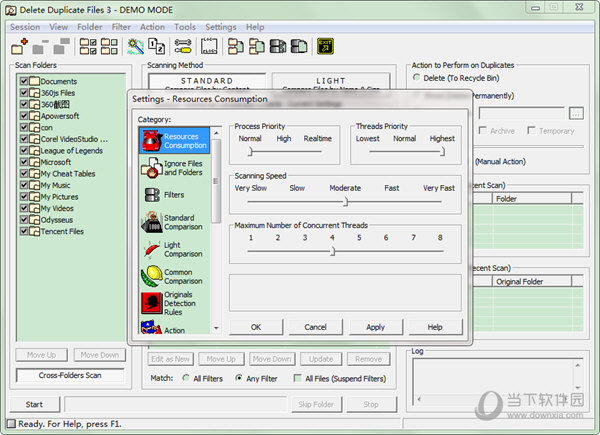Click the Folder column header
This screenshot has height=435, width=600.
[532, 199]
